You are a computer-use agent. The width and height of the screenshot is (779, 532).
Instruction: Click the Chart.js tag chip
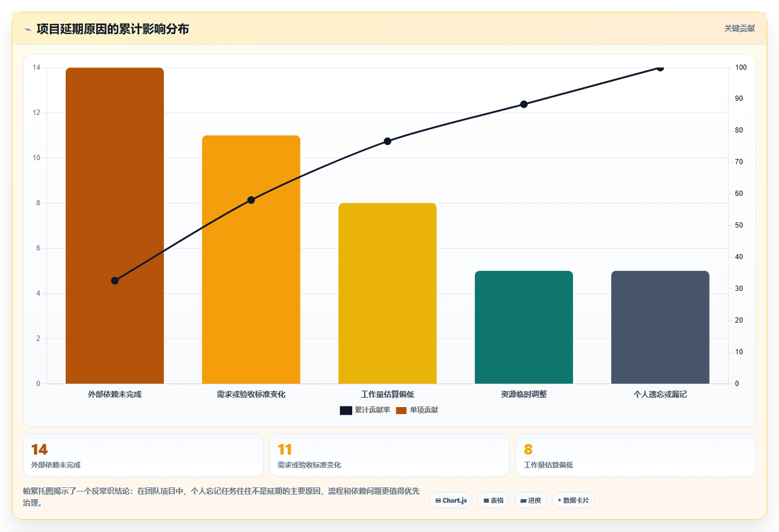(451, 500)
